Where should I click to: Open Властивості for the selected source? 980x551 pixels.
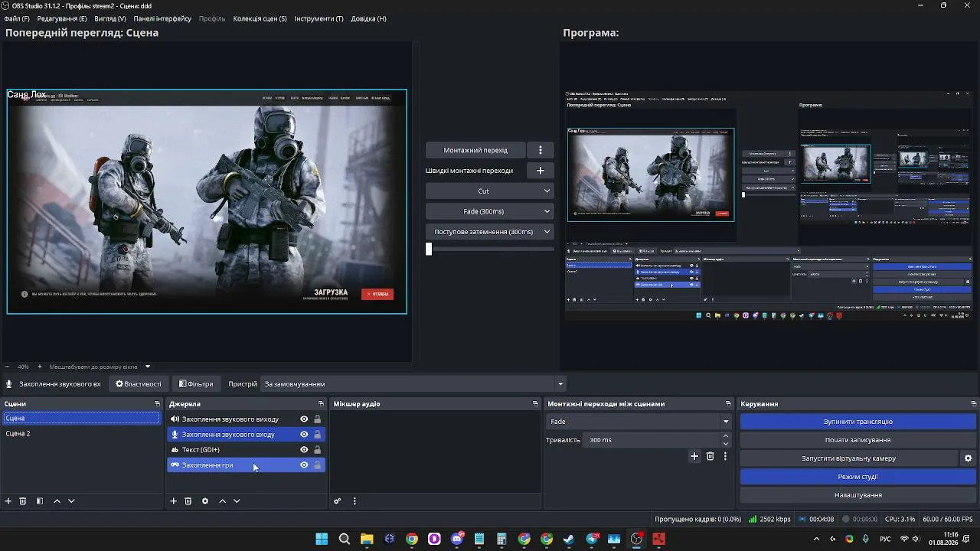(x=139, y=384)
